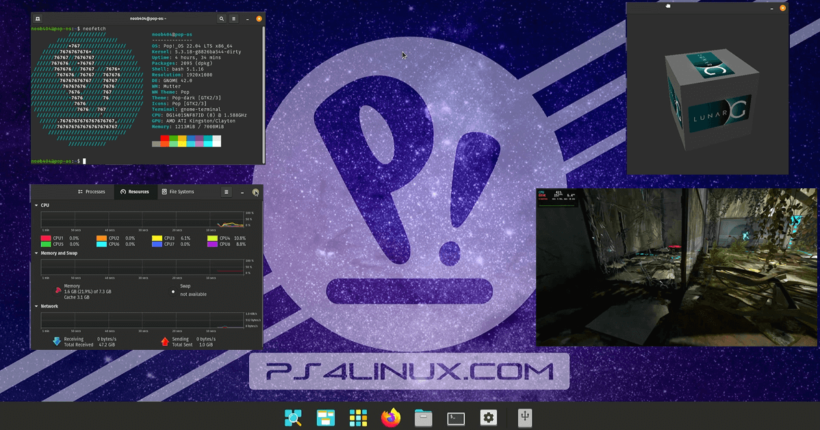This screenshot has width=820, height=430.
Task: Click the 'GNOME 42.0' text in neofetch
Action: pyautogui.click(x=177, y=81)
